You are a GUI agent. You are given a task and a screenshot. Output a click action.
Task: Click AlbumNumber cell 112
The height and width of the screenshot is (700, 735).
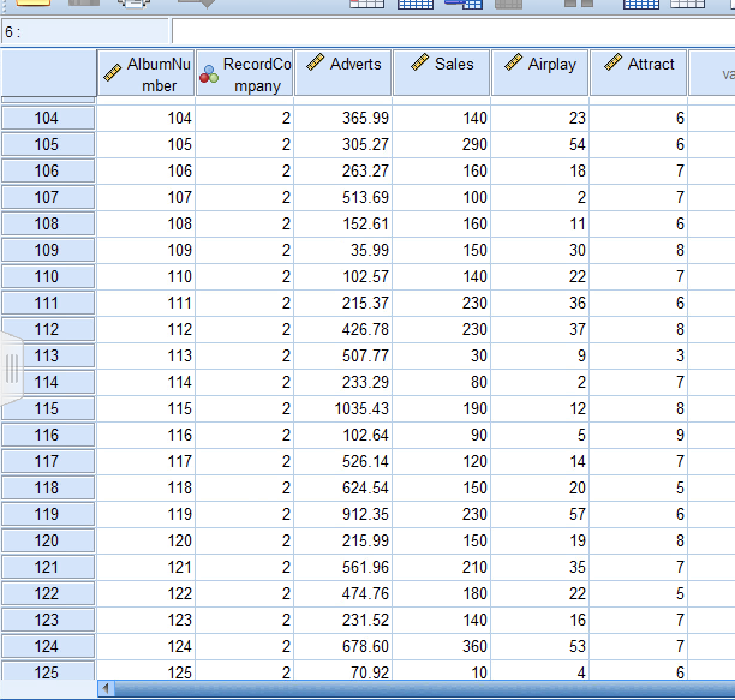coord(146,329)
